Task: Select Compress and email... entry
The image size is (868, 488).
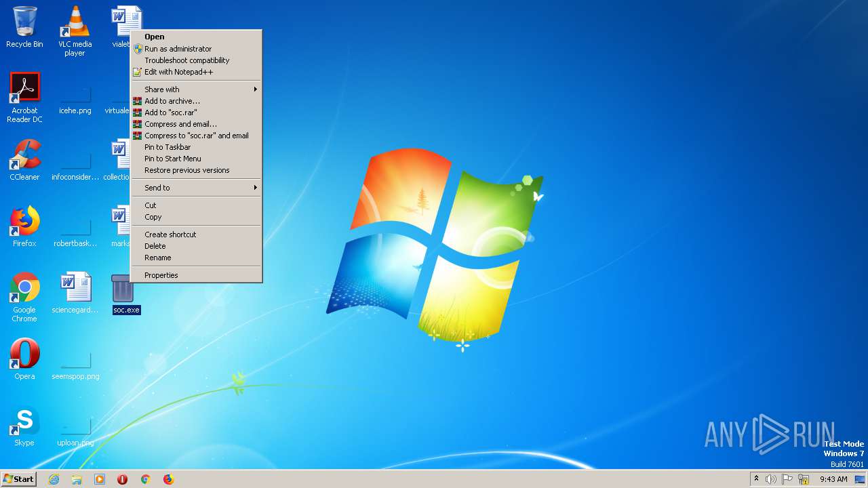Action: [196, 124]
